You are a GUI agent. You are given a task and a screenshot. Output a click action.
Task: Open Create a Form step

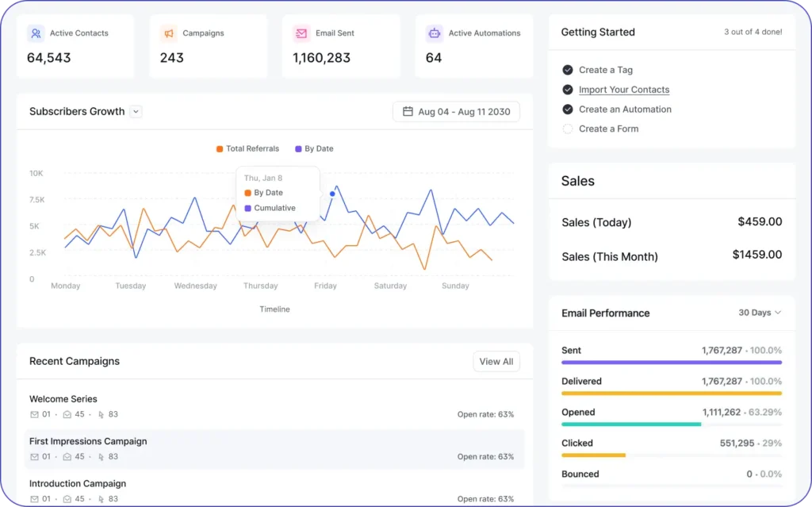point(608,129)
